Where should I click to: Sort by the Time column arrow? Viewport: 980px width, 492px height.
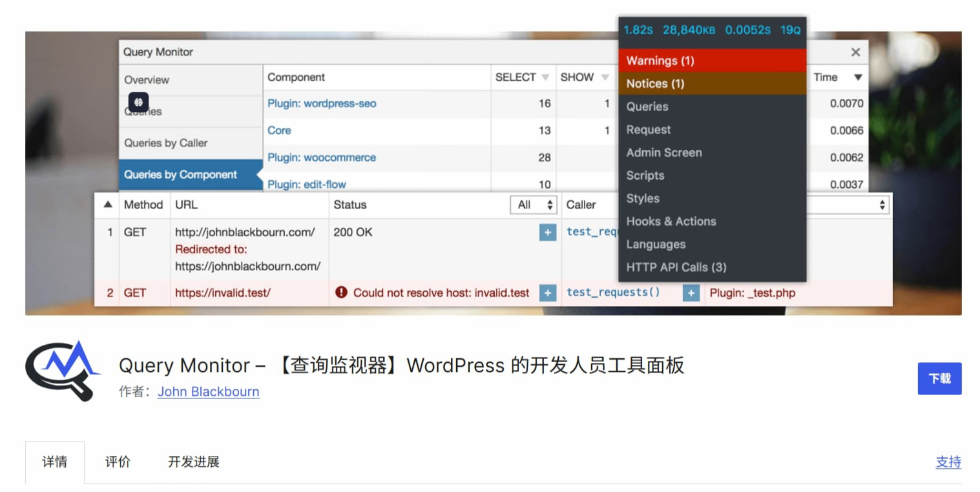pyautogui.click(x=858, y=77)
